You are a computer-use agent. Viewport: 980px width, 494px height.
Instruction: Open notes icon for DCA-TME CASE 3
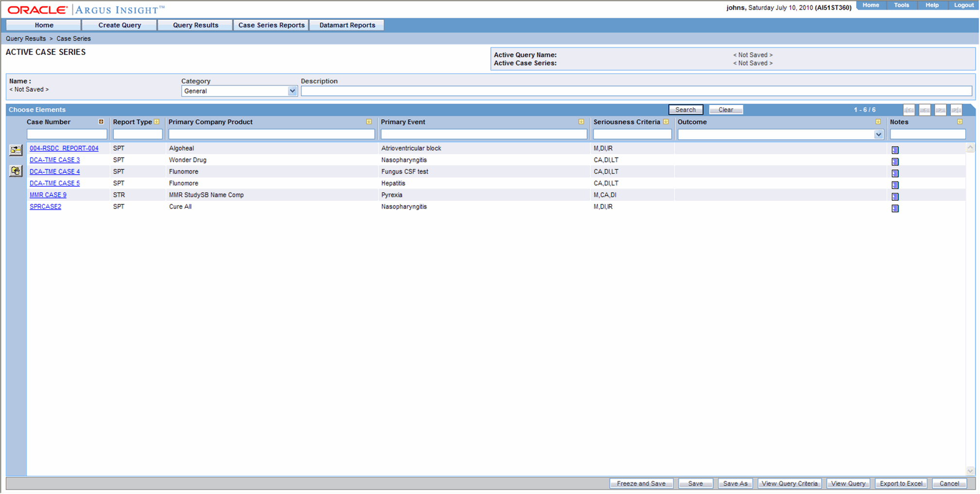[x=895, y=161]
